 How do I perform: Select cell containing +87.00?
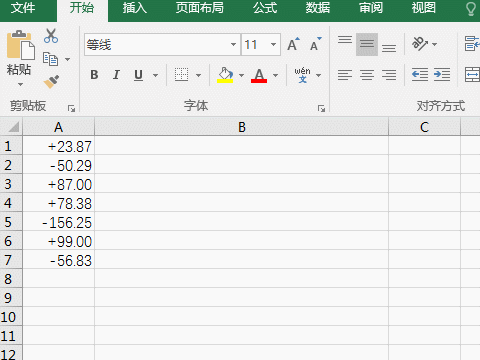(x=58, y=184)
